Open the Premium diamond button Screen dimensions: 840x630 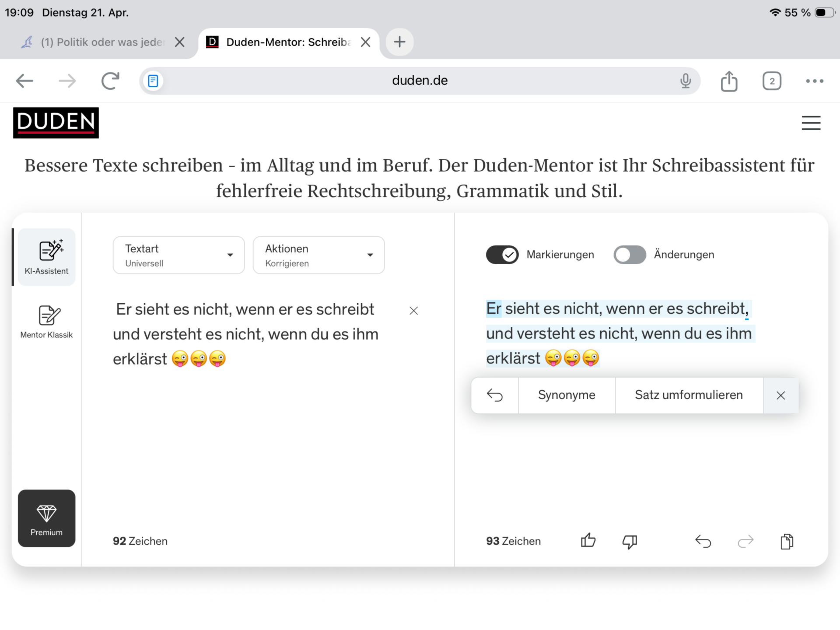point(47,518)
